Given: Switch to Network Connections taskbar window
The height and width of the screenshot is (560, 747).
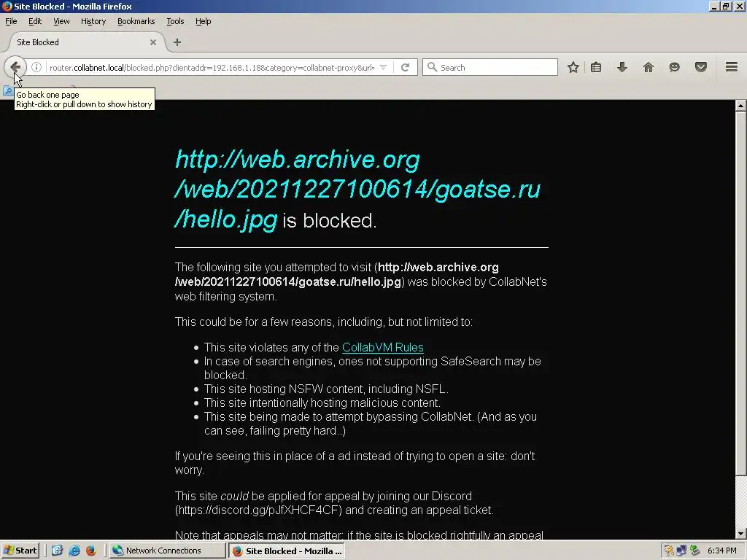Looking at the screenshot, I should click(167, 551).
